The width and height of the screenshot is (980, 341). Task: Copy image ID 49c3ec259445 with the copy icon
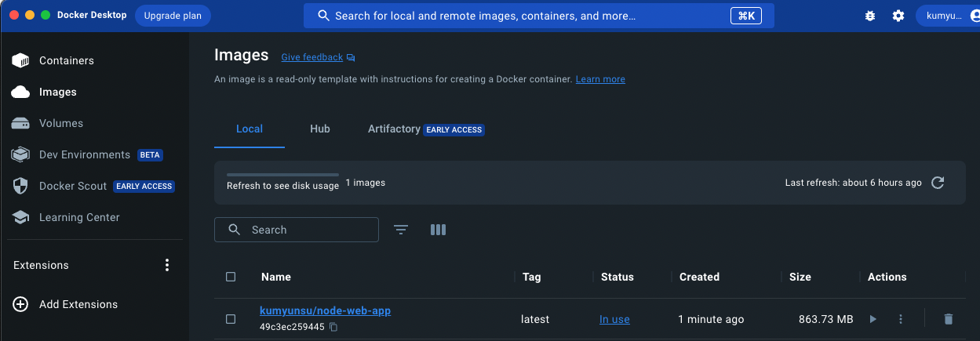click(x=333, y=327)
